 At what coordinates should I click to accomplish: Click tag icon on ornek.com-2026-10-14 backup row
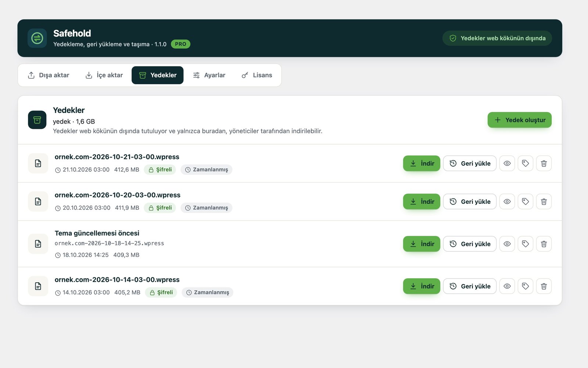pyautogui.click(x=526, y=286)
